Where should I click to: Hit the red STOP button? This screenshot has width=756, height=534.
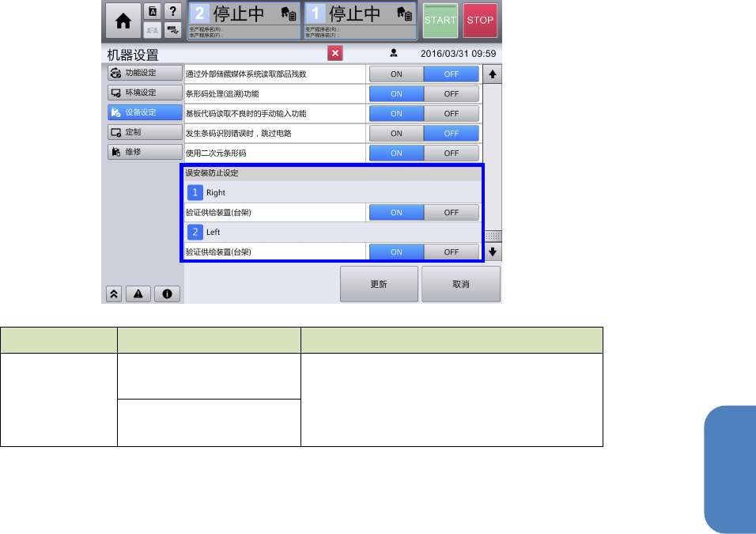click(x=480, y=21)
